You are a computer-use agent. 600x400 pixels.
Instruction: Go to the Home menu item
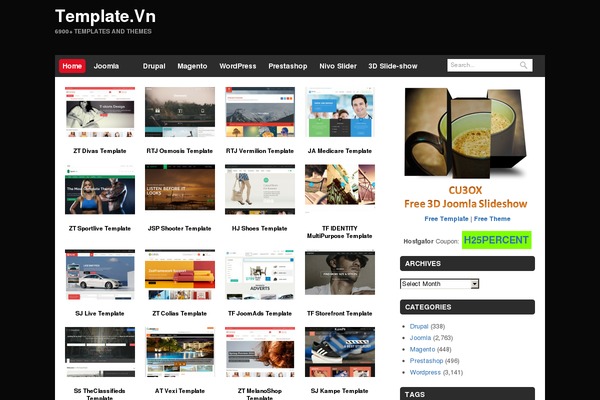pyautogui.click(x=72, y=66)
